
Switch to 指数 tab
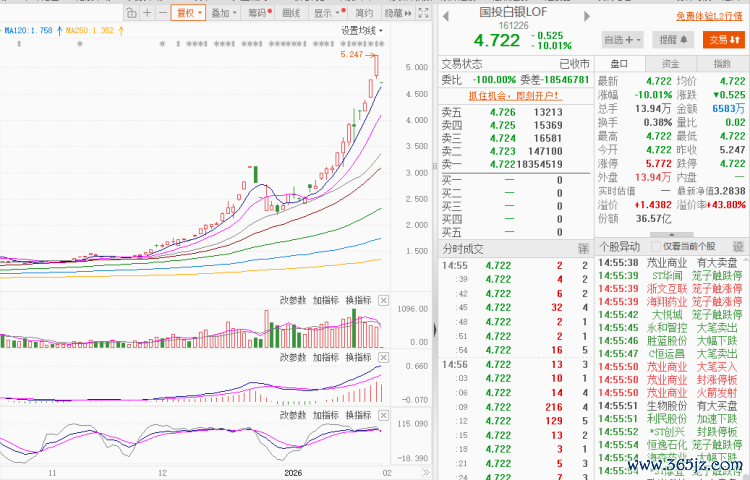722,64
